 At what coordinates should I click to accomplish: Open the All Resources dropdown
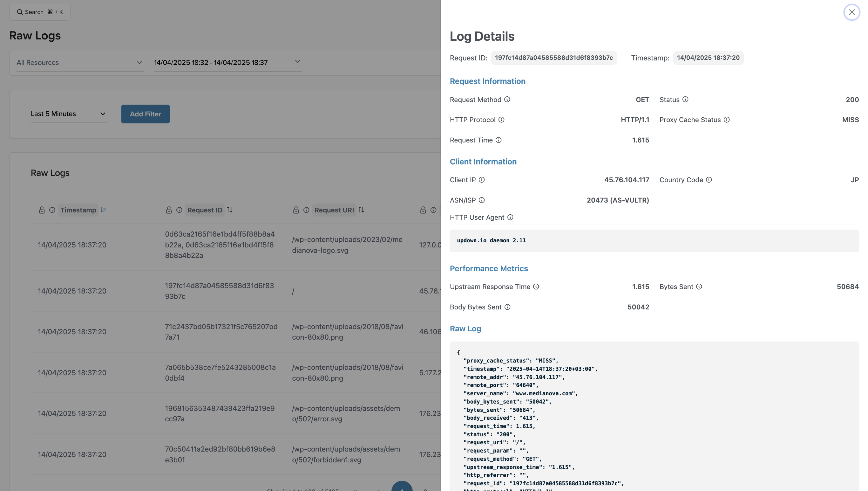(80, 62)
